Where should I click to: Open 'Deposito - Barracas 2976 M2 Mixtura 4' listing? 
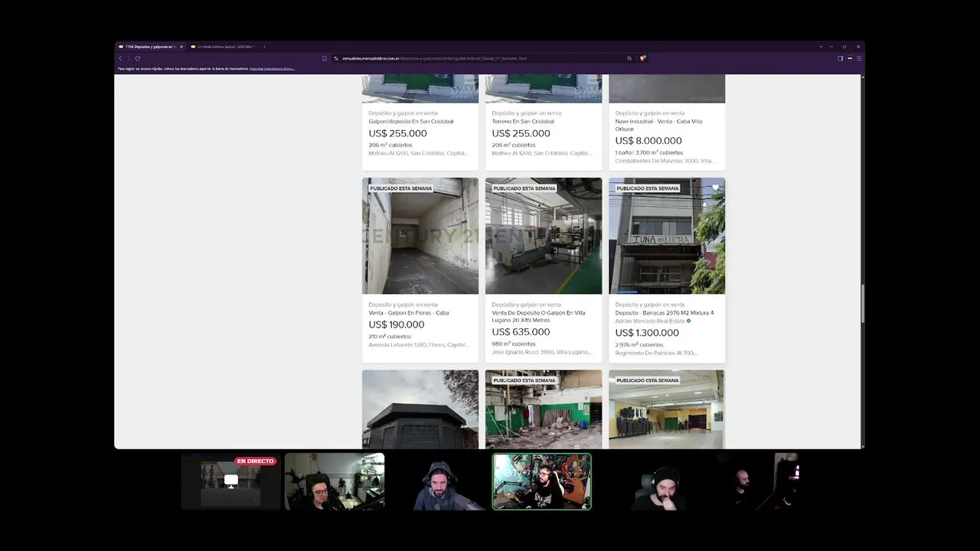(x=665, y=312)
